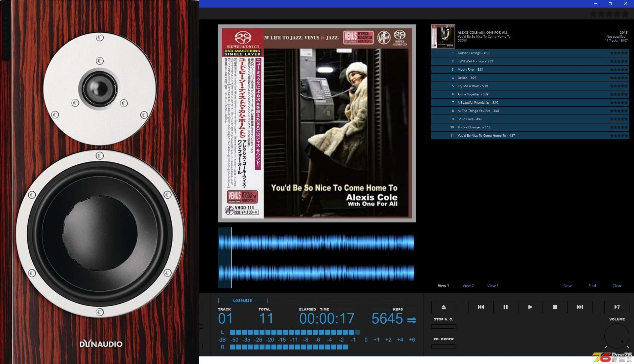Adjust the volume knob
The height and width of the screenshot is (364, 634).
point(616,336)
